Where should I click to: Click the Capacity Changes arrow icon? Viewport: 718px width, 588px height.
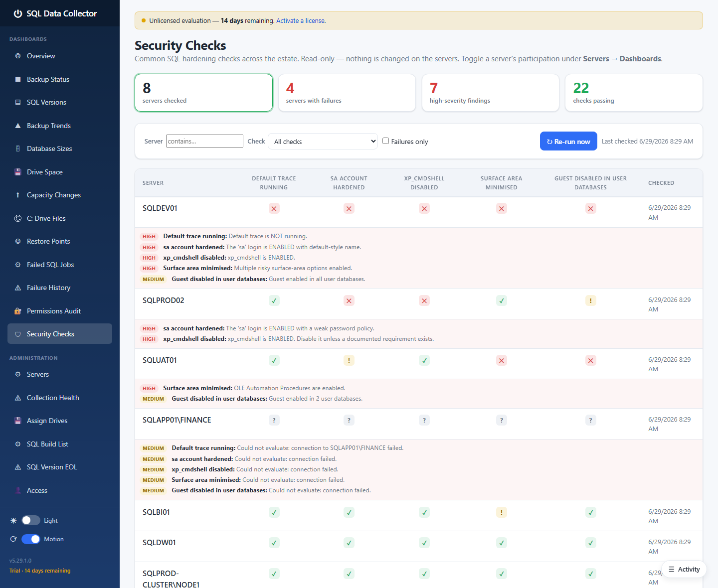[x=18, y=195]
